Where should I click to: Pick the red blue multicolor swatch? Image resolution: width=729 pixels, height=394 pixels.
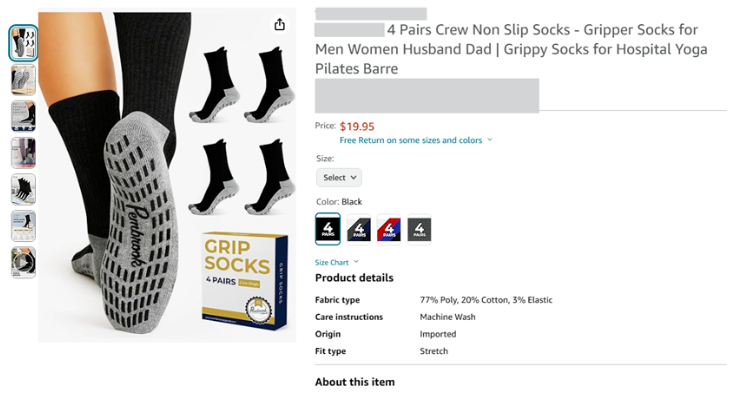pyautogui.click(x=389, y=229)
